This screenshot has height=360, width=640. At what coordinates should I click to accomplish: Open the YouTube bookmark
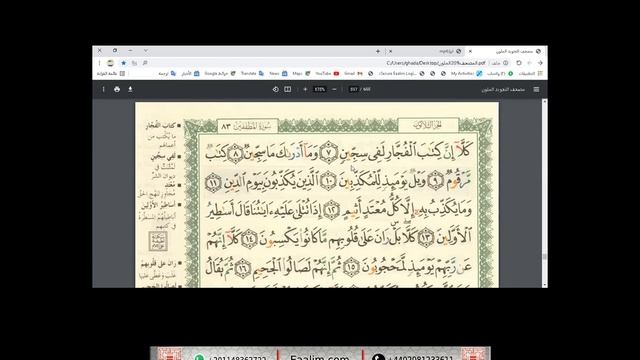click(x=327, y=73)
